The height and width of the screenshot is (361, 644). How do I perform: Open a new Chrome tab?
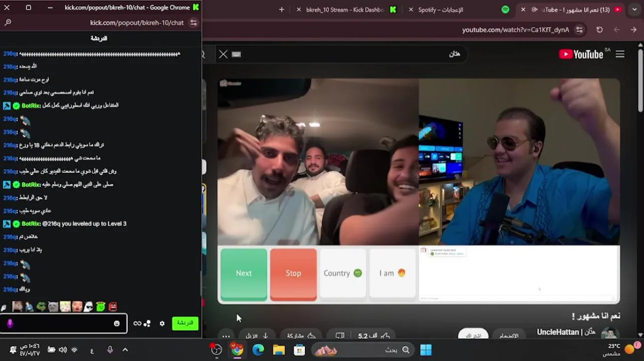[x=281, y=10]
